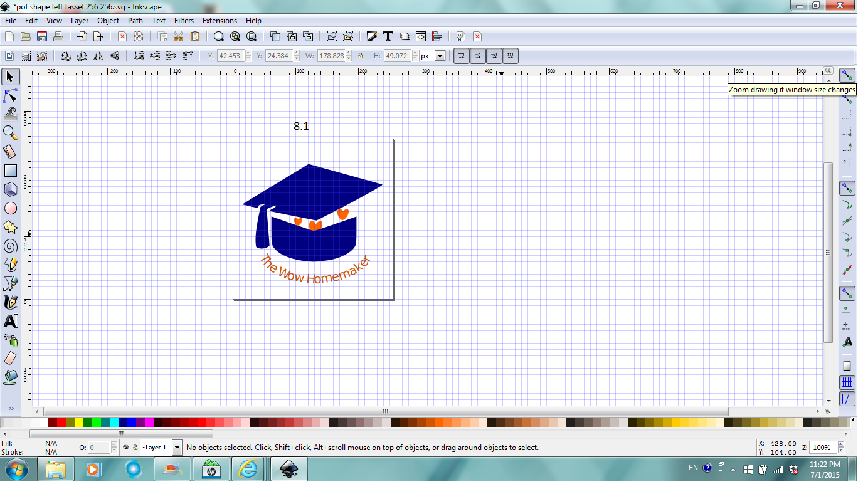Select the Star polygon tool
Viewport: 868px width, 494px height.
(x=11, y=227)
